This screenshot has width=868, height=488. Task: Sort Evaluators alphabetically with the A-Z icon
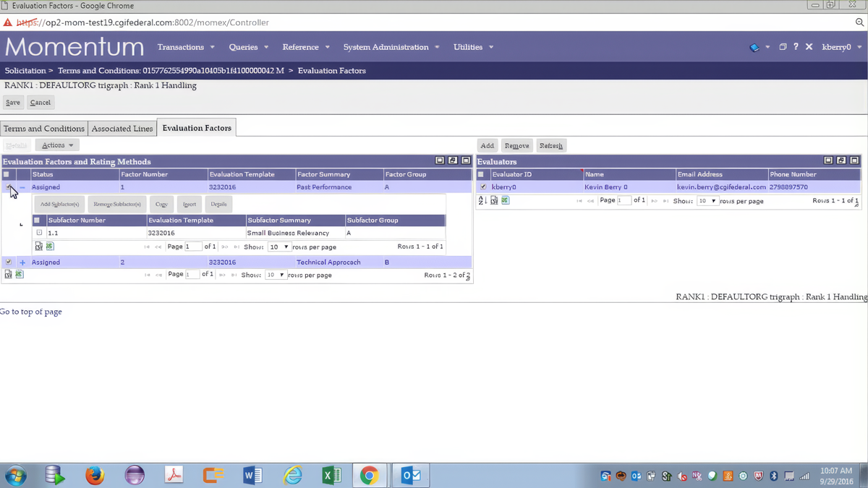tap(482, 200)
